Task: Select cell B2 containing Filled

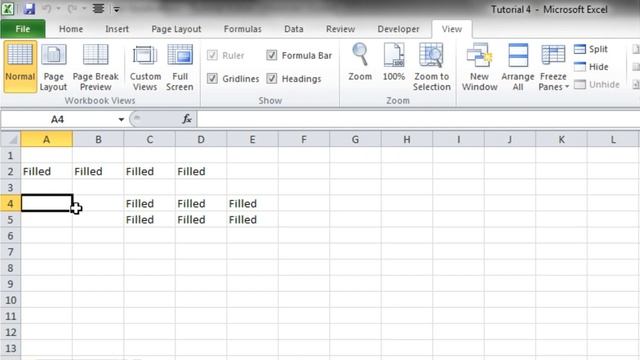Action: click(x=98, y=171)
